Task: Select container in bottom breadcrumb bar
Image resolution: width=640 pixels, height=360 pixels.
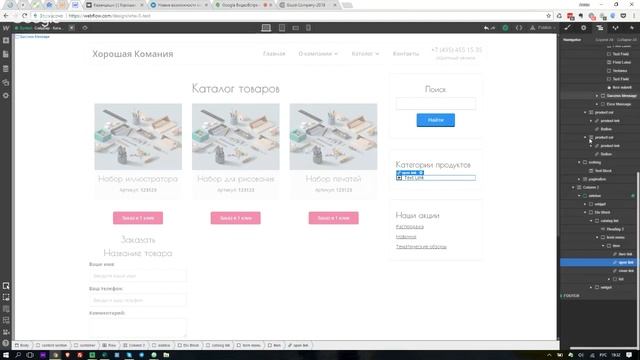Action: click(84, 345)
